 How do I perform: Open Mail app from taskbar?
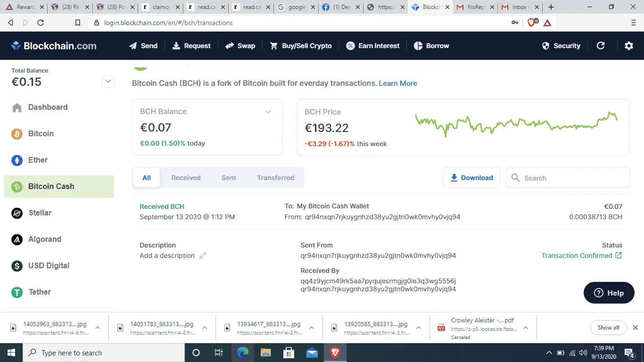312,353
